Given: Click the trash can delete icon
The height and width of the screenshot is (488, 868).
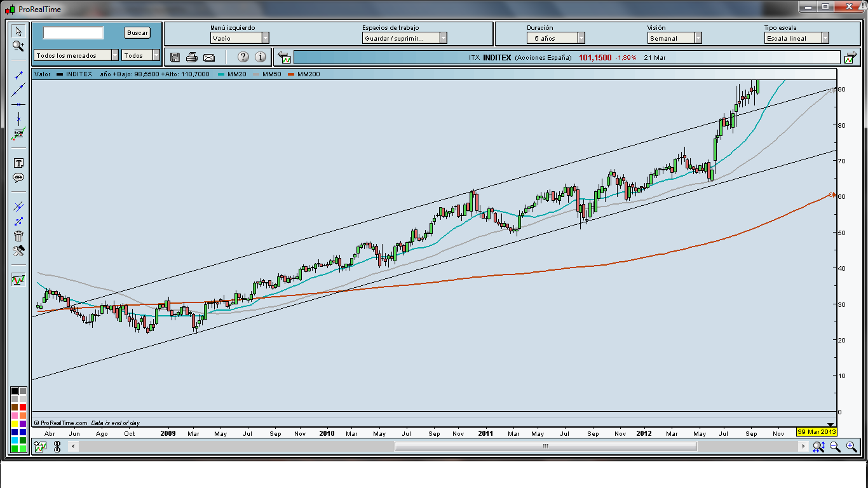Looking at the screenshot, I should [18, 236].
